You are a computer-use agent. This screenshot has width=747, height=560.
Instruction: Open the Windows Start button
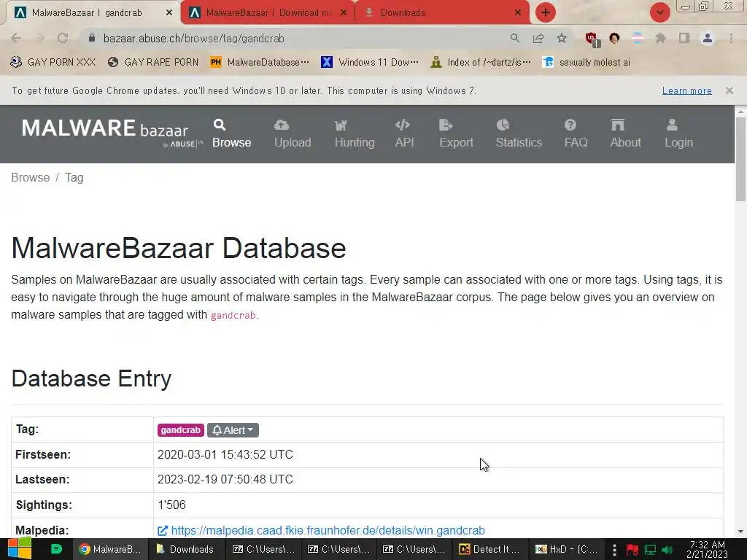click(x=19, y=549)
